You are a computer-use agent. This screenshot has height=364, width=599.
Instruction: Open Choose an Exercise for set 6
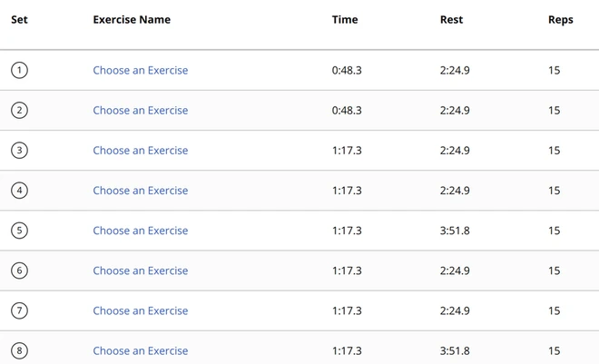pos(141,271)
